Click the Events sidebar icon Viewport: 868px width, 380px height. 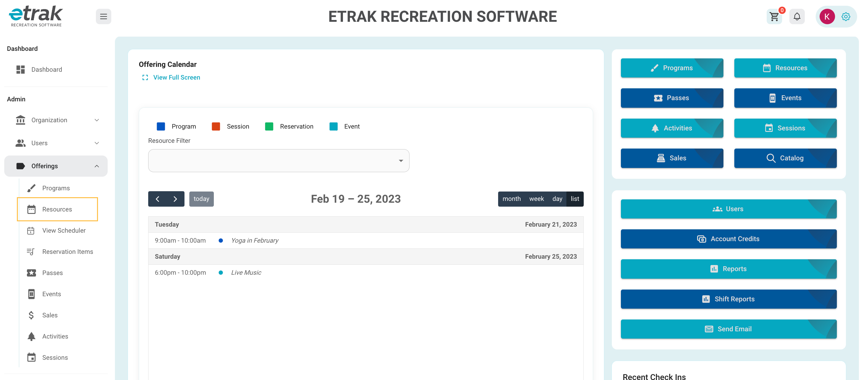click(x=31, y=294)
